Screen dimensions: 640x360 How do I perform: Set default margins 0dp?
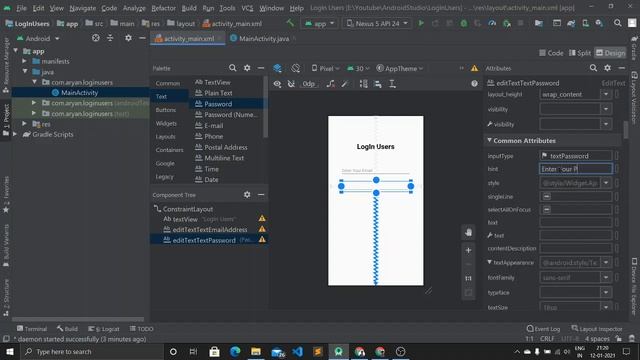click(x=309, y=84)
